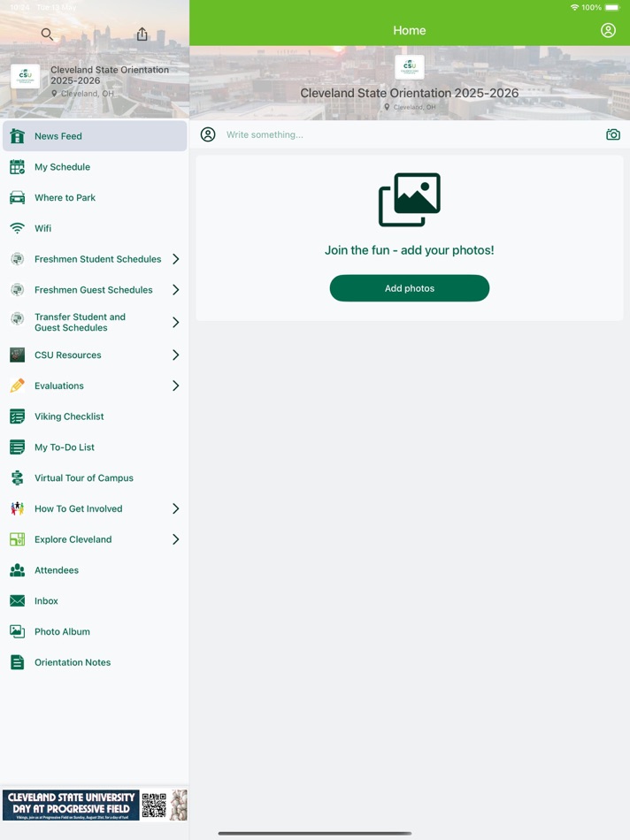Tap the camera icon beside Write something
This screenshot has height=840, width=630.
tap(613, 134)
